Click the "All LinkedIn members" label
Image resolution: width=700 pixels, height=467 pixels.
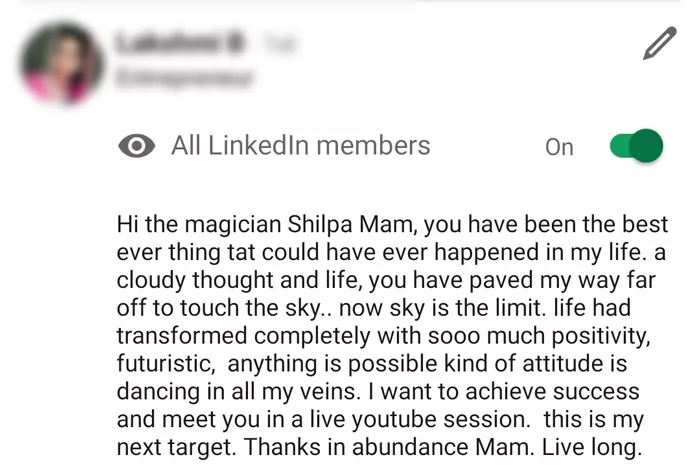pos(300,146)
